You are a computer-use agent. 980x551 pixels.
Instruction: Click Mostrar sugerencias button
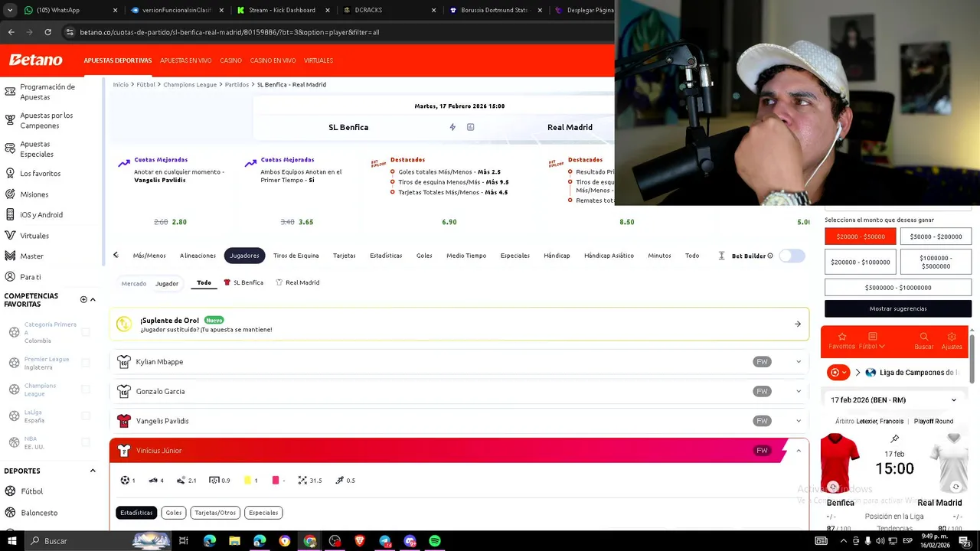[x=898, y=308]
